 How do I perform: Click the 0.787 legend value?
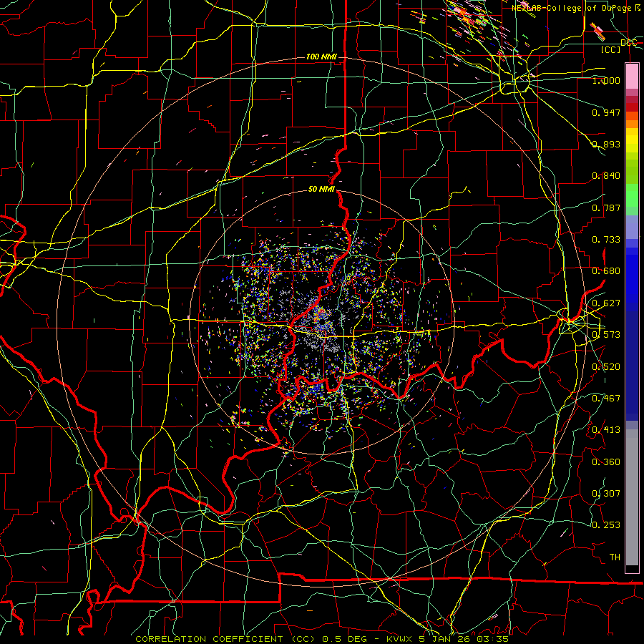[x=606, y=208]
